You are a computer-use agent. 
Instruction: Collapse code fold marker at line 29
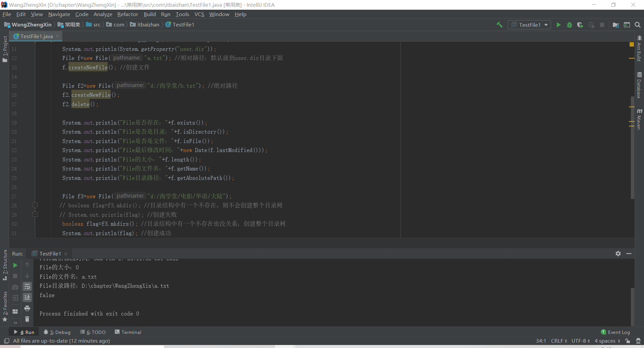pyautogui.click(x=35, y=214)
